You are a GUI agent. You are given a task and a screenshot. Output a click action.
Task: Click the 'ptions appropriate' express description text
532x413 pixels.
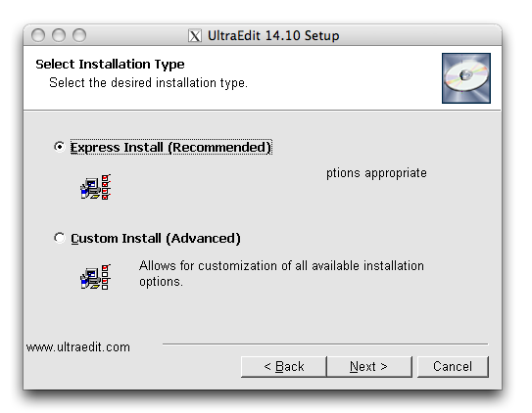pos(376,173)
